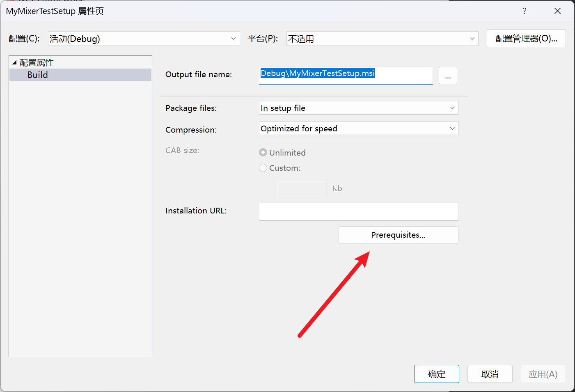Screen dimensions: 575x392
Task: Select the Unlimited CAB size radio button
Action: click(263, 153)
